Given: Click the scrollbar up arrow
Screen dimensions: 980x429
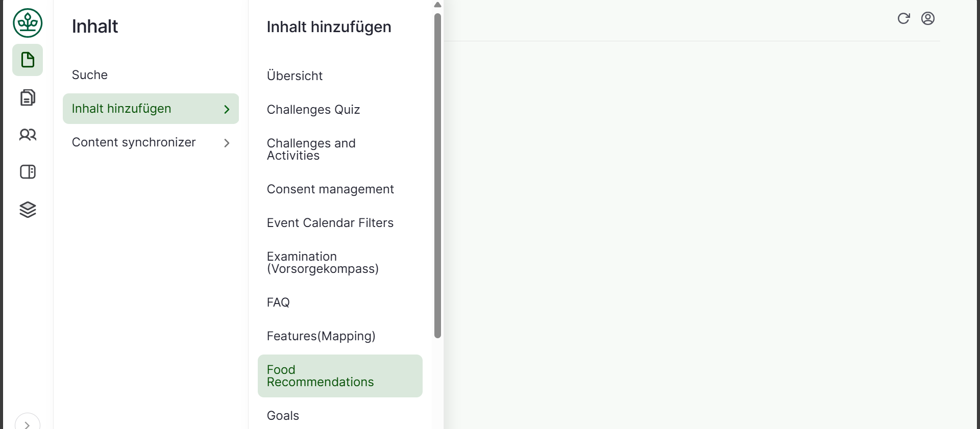Looking at the screenshot, I should [x=437, y=5].
